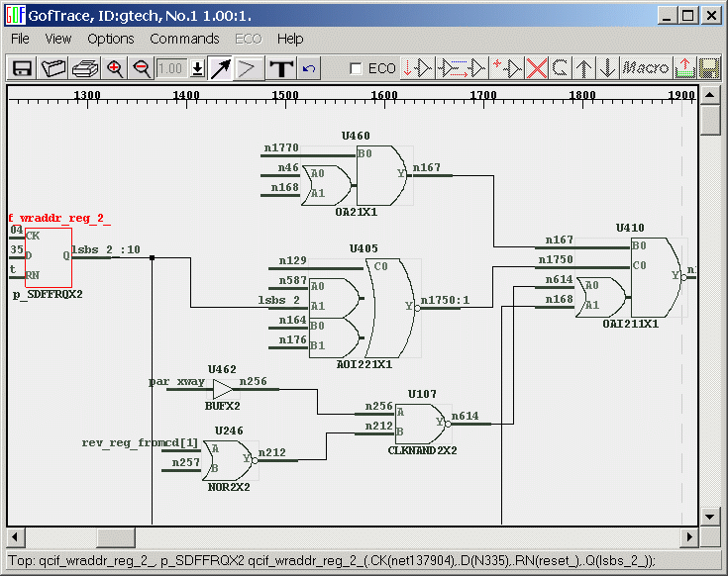Select the text label T tool
The height and width of the screenshot is (576, 728).
click(x=281, y=68)
